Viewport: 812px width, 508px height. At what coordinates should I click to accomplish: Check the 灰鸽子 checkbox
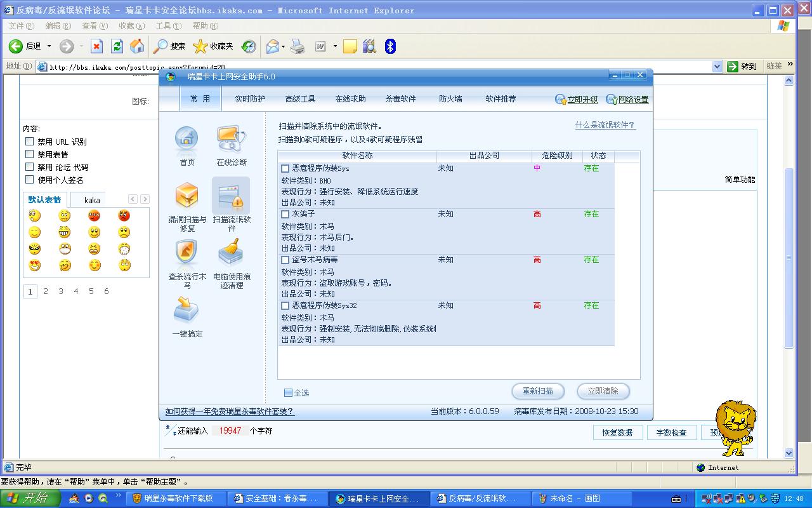pos(285,215)
